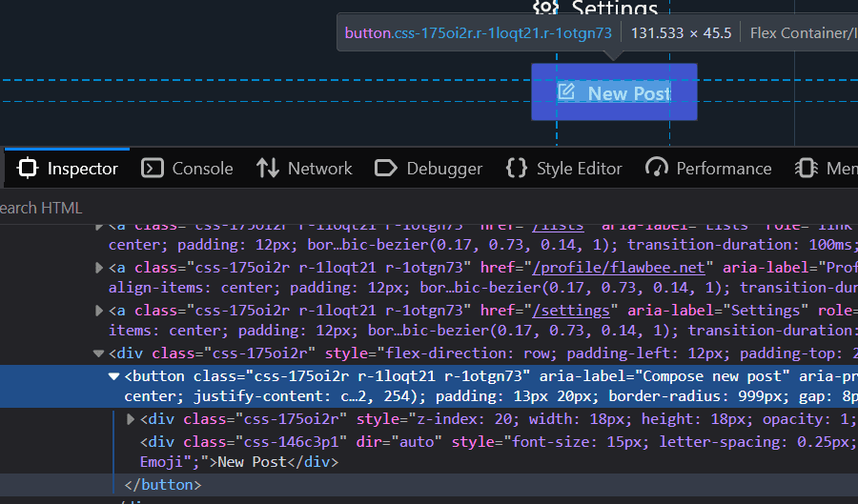858x504 pixels.
Task: Collapse the Compose new post button node
Action: pos(114,376)
